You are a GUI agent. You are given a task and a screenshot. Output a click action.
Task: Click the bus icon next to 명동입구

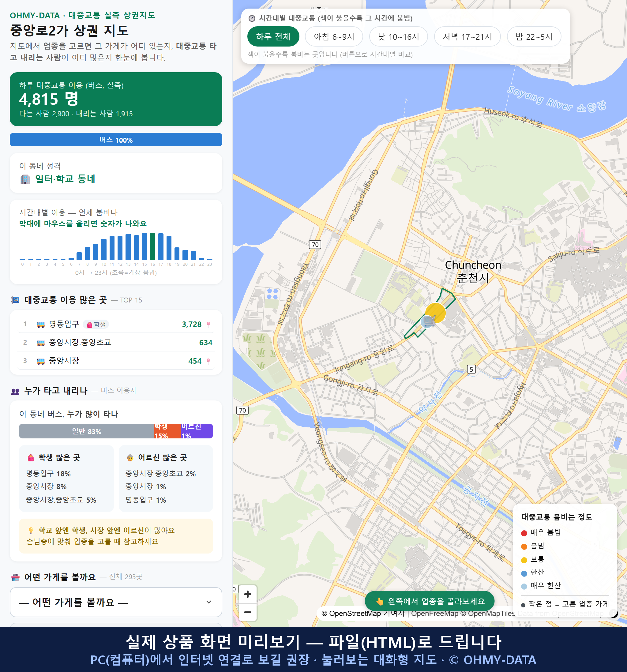[x=40, y=325]
